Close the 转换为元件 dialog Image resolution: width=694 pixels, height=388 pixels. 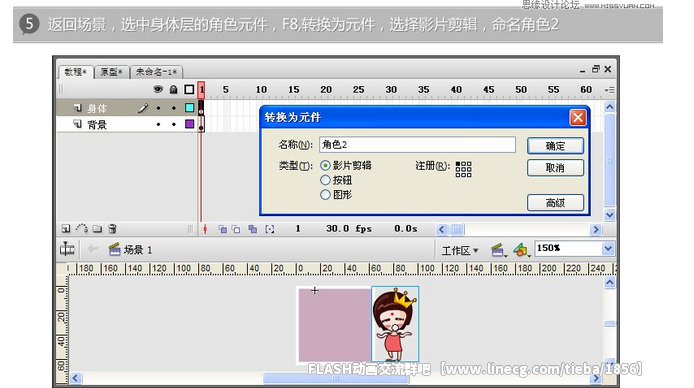[578, 118]
